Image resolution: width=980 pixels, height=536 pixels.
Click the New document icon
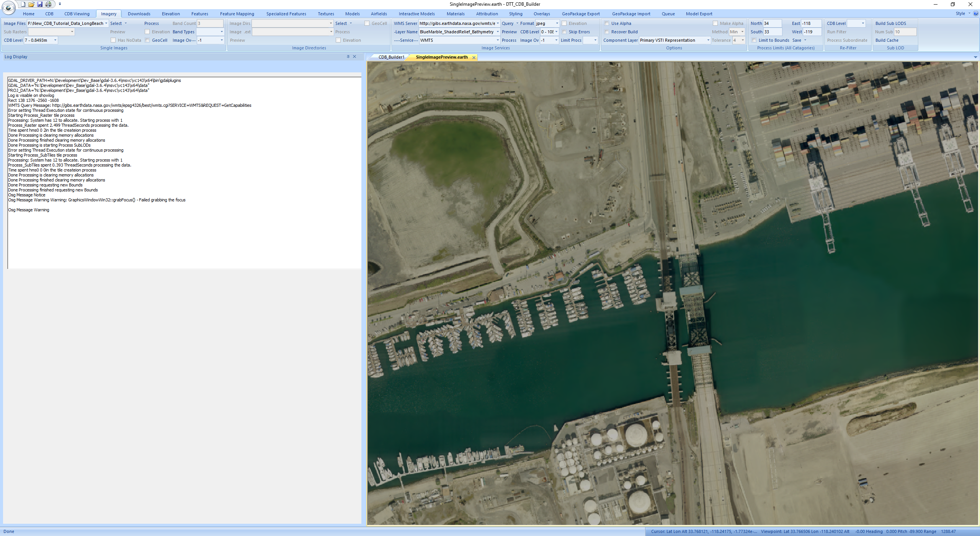pyautogui.click(x=23, y=4)
